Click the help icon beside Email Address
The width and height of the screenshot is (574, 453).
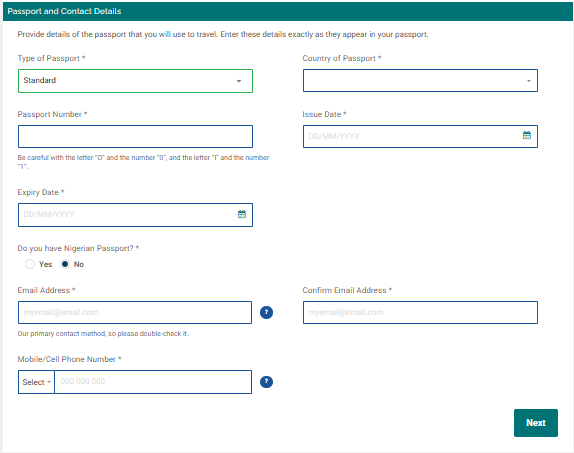[x=266, y=312]
